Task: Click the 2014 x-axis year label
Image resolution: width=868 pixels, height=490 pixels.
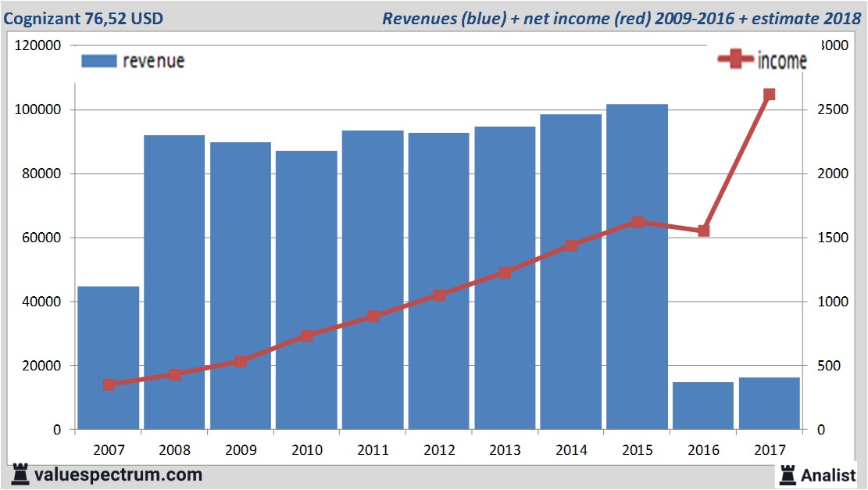Action: [572, 449]
